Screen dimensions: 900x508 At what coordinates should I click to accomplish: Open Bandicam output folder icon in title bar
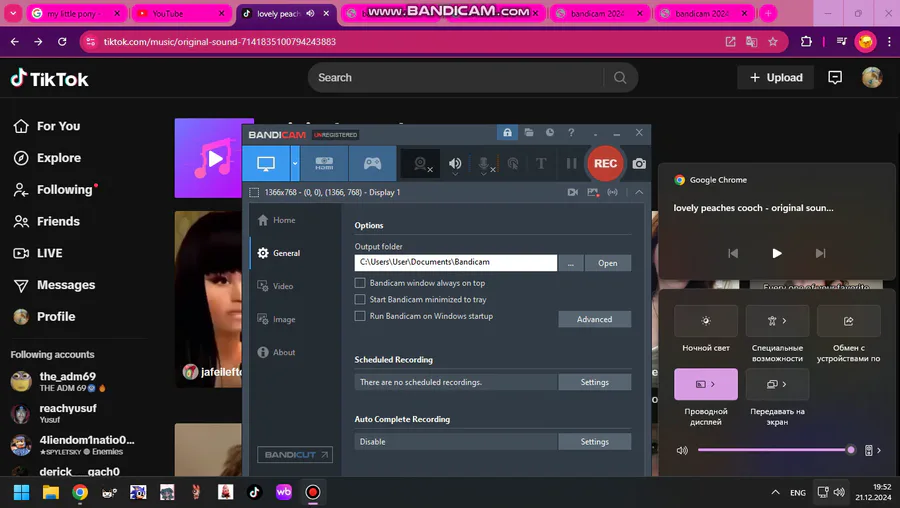coord(529,133)
